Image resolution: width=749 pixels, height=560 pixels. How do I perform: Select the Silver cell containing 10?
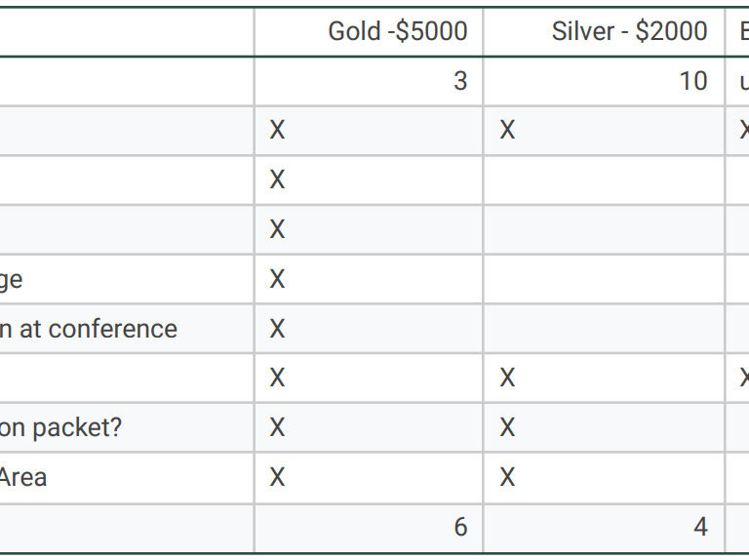click(x=604, y=81)
